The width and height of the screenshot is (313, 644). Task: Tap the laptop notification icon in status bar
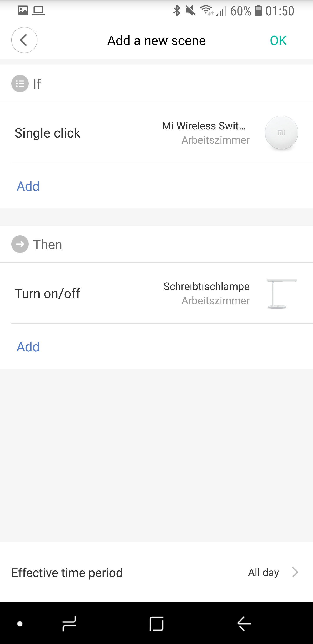click(x=38, y=11)
